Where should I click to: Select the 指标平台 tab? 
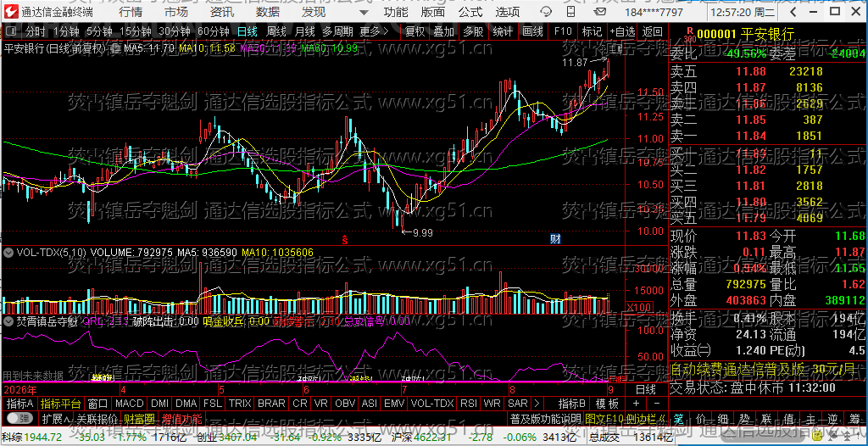pos(61,404)
